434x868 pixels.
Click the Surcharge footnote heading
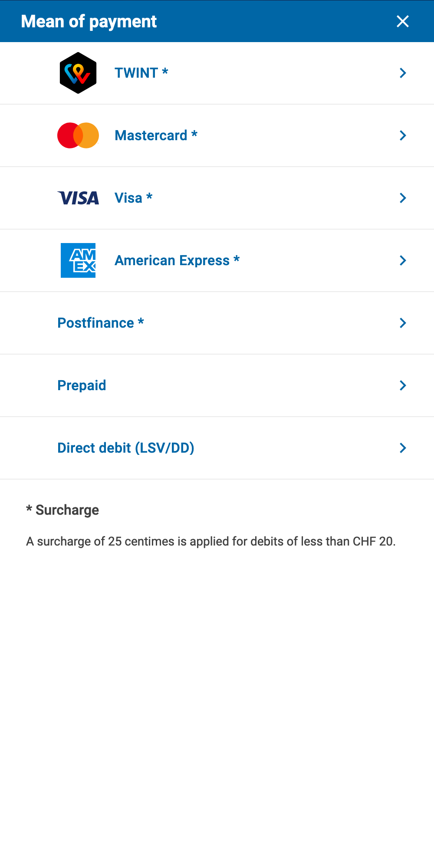point(62,510)
